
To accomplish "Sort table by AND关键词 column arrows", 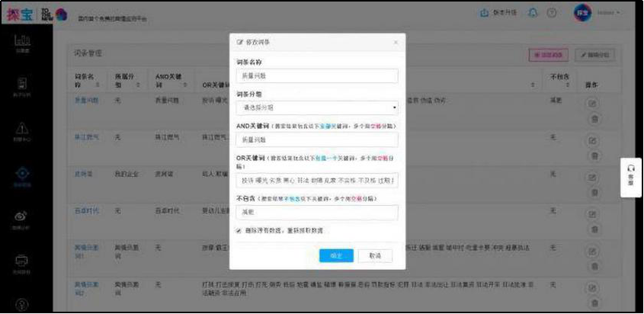I will coord(185,85).
